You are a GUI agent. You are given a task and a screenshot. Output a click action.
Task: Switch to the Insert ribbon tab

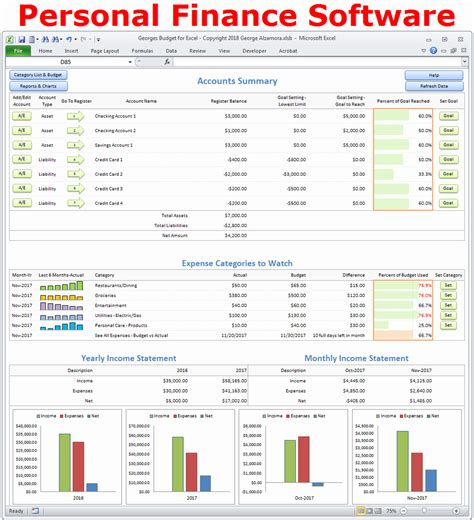click(71, 51)
